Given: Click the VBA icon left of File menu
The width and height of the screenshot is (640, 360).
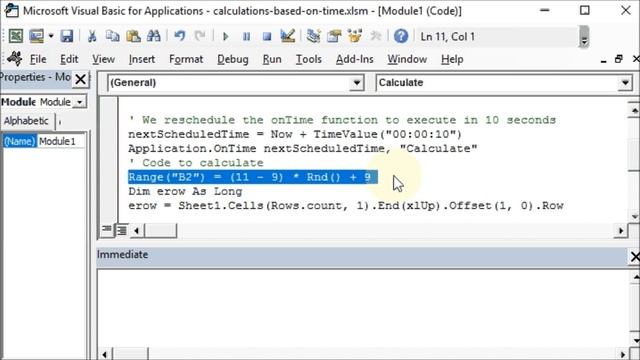Looking at the screenshot, I should pos(14,59).
